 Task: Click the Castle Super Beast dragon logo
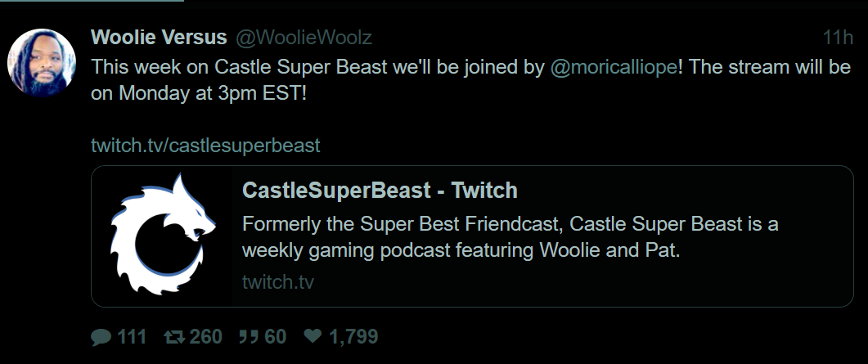tap(162, 236)
